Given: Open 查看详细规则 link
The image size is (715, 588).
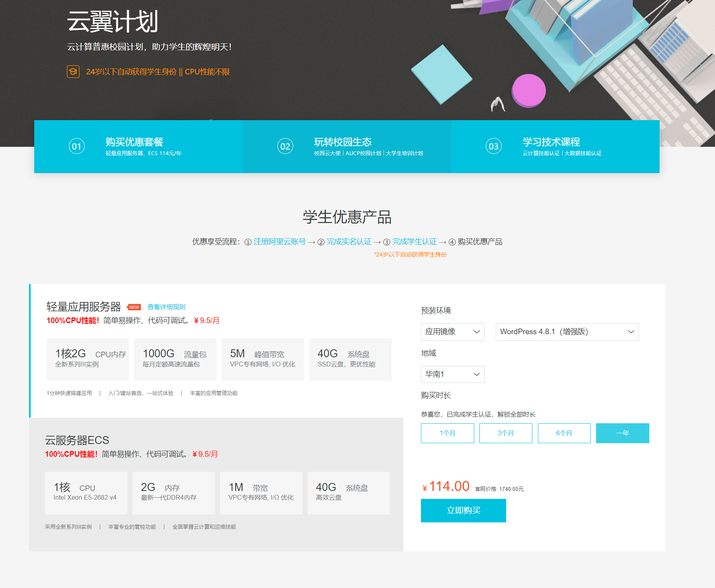Looking at the screenshot, I should 166,307.
